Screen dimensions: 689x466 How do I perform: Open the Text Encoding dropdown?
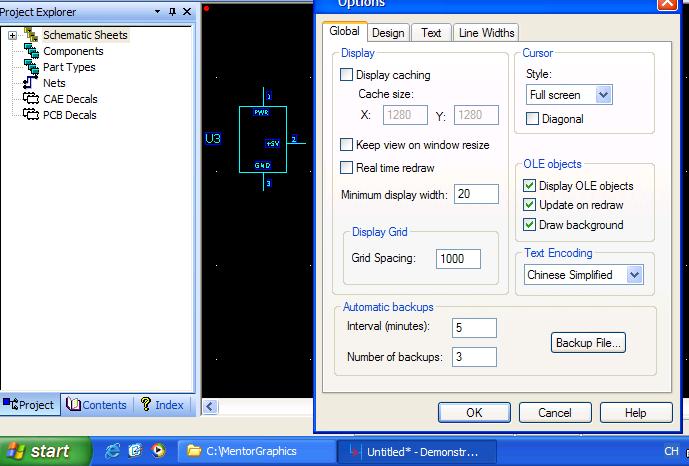(x=635, y=275)
